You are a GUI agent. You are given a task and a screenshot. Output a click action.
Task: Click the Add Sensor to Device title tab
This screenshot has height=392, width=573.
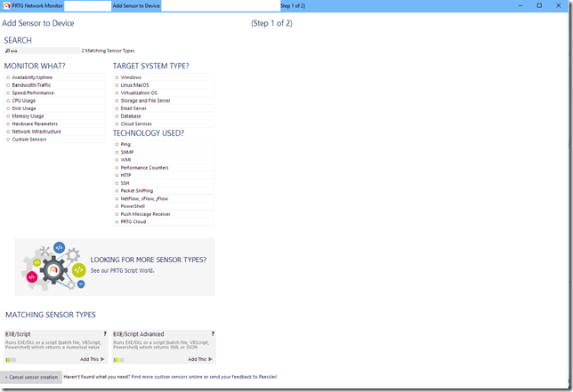pos(136,6)
